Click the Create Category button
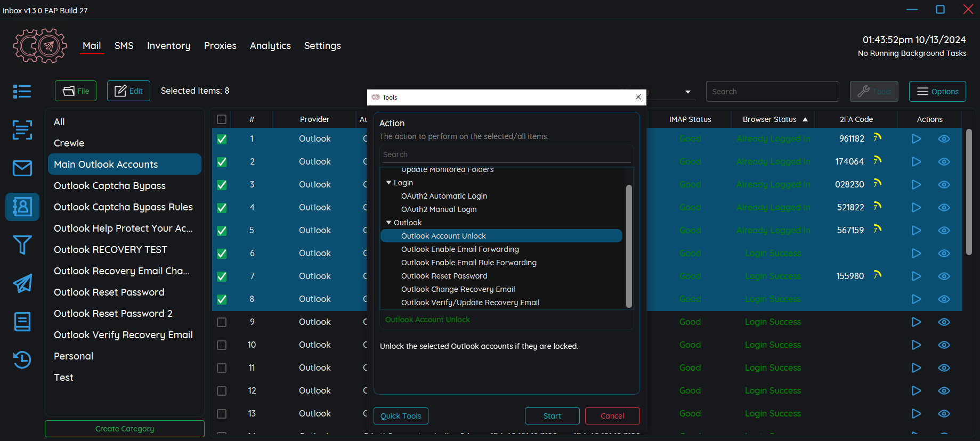980x441 pixels. pyautogui.click(x=125, y=429)
